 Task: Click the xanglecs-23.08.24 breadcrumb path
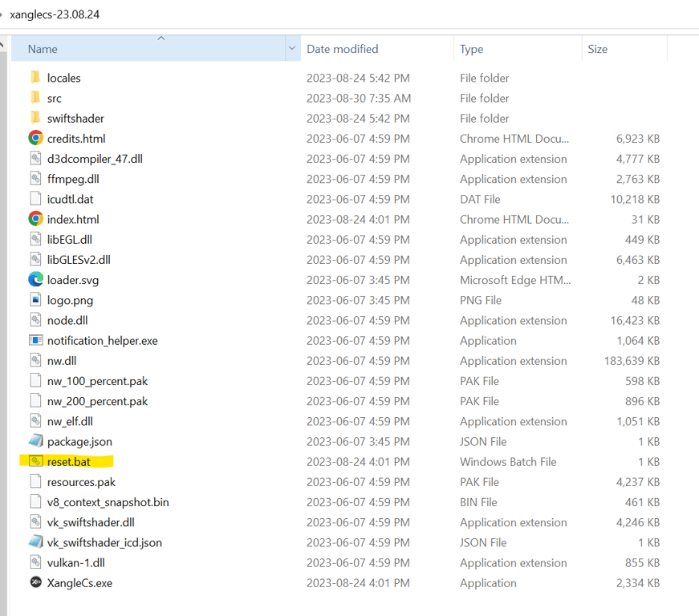click(x=55, y=14)
